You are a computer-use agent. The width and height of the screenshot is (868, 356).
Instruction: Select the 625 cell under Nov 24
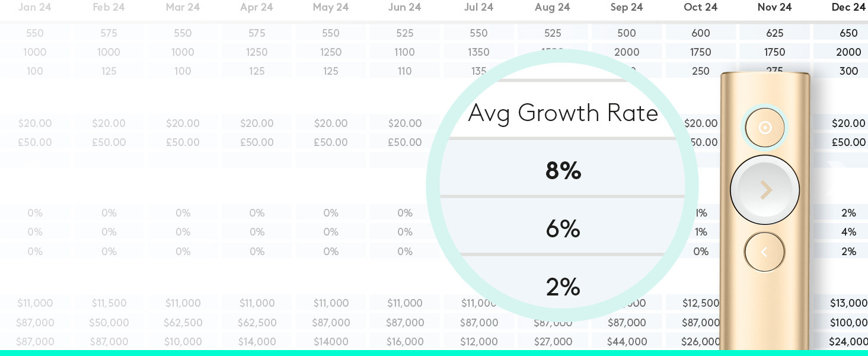click(775, 33)
